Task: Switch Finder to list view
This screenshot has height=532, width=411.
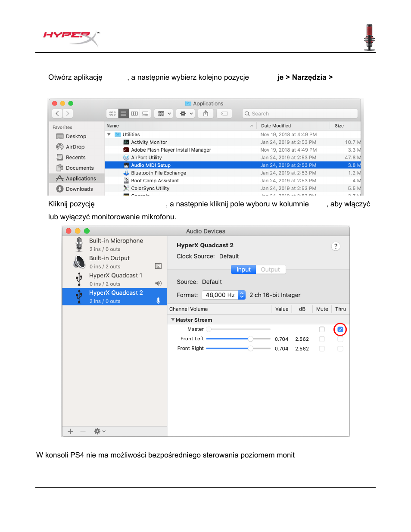Action: (124, 113)
